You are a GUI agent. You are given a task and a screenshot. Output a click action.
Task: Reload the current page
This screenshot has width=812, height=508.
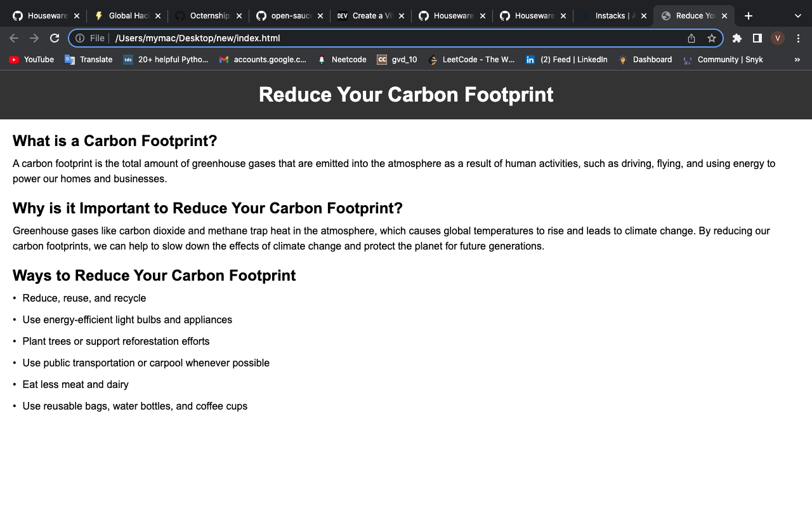coord(55,38)
